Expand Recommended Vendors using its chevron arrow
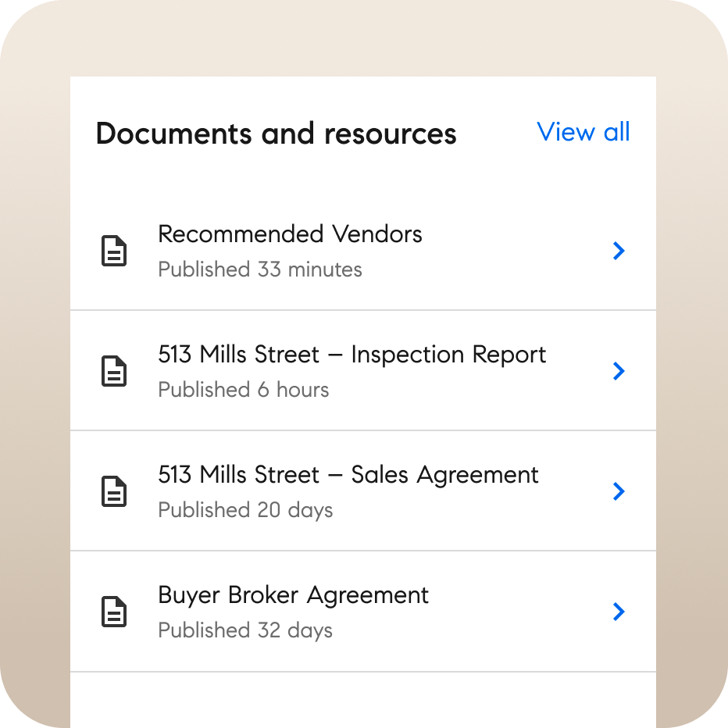Viewport: 728px width, 728px height. (x=619, y=251)
